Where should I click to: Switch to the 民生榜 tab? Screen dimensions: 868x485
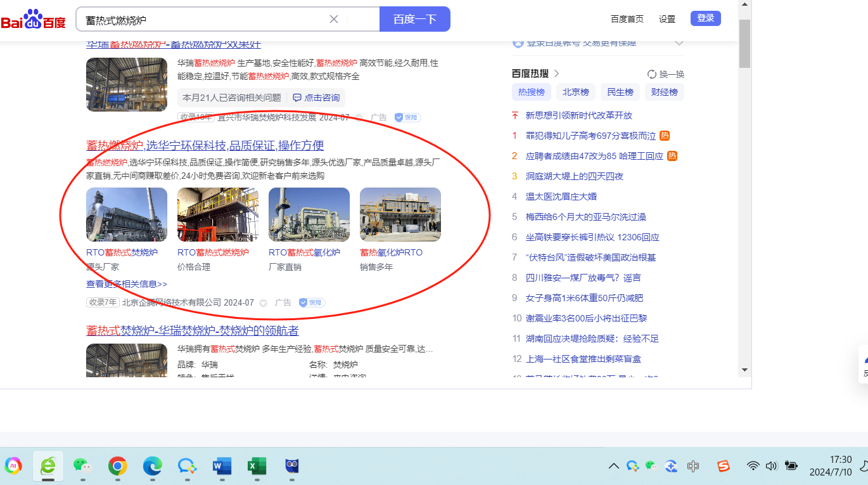(620, 92)
